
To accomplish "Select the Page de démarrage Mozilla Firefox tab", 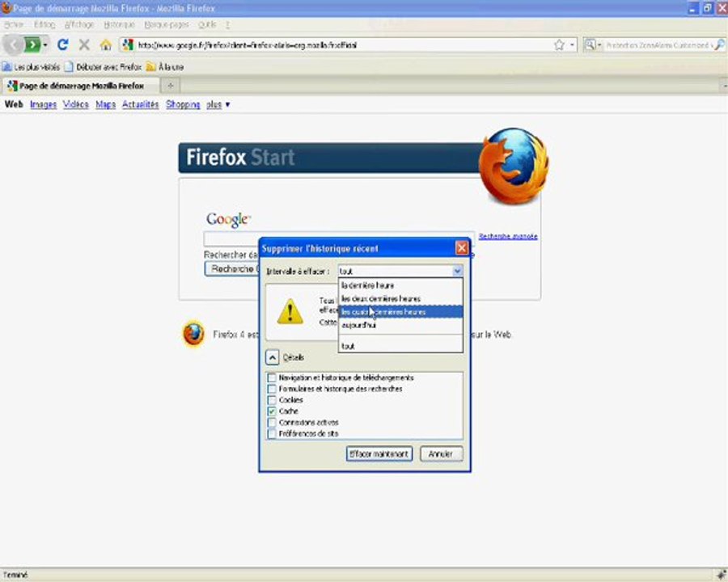I will click(x=81, y=86).
